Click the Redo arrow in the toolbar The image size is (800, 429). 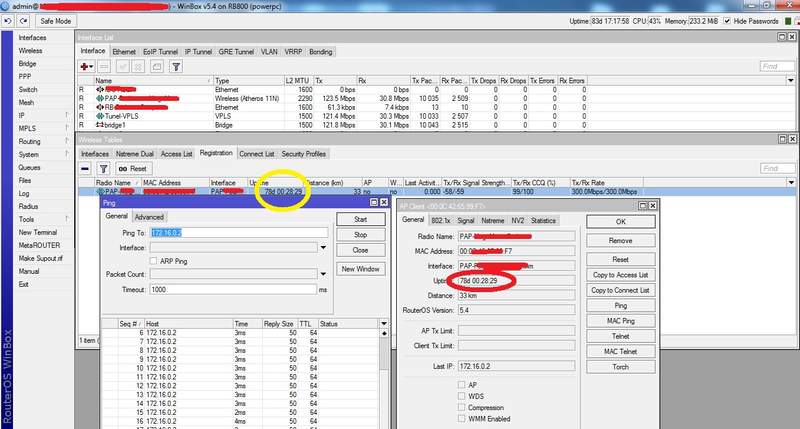[24, 21]
